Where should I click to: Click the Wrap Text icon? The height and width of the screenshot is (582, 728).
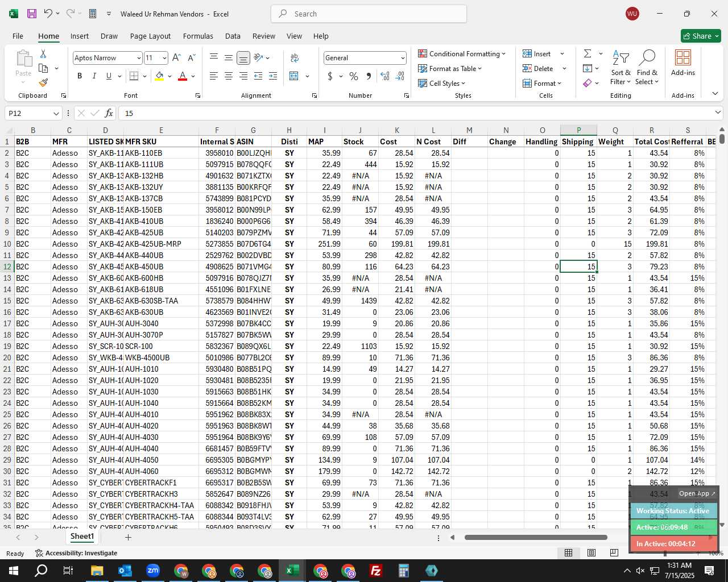[x=295, y=57]
